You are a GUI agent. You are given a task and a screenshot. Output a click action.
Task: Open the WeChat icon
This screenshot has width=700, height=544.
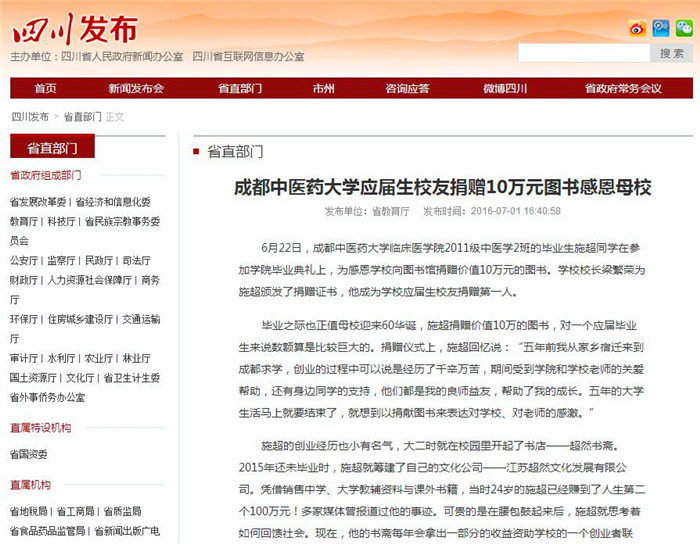tap(683, 28)
